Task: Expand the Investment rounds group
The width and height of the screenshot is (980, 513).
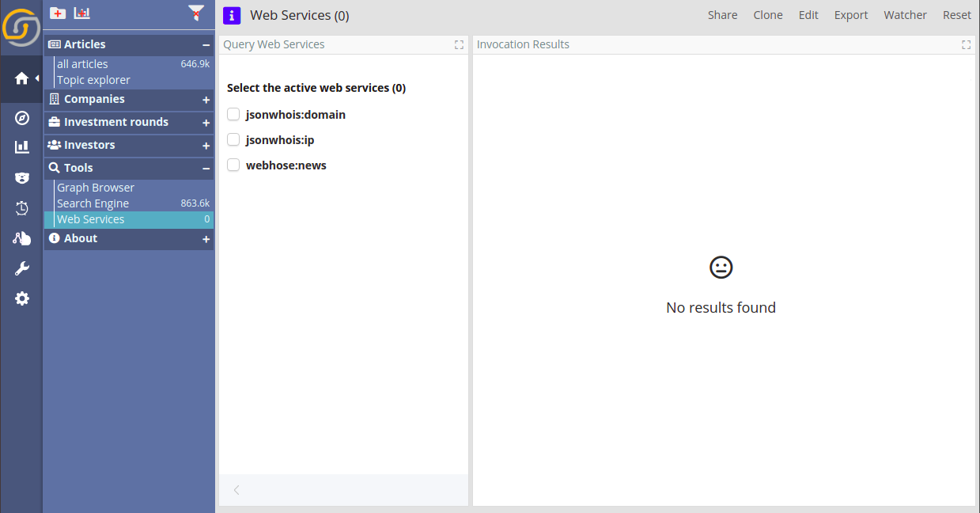Action: (x=206, y=123)
